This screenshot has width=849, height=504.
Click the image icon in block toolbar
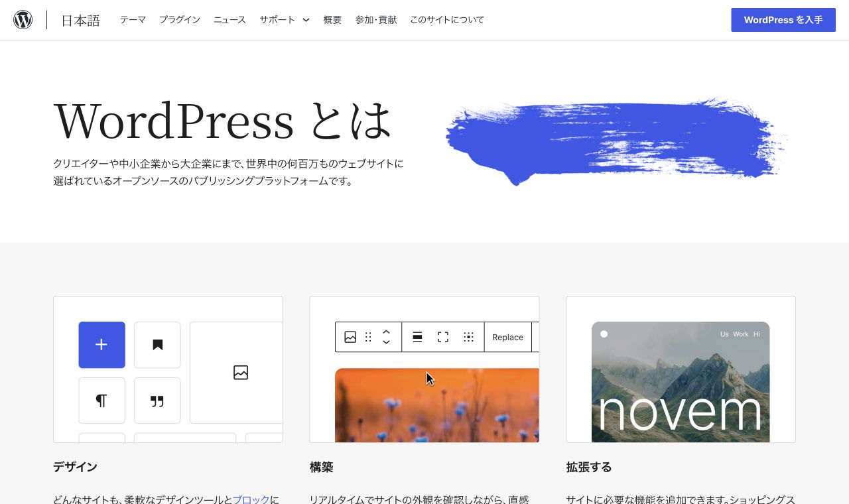click(350, 337)
